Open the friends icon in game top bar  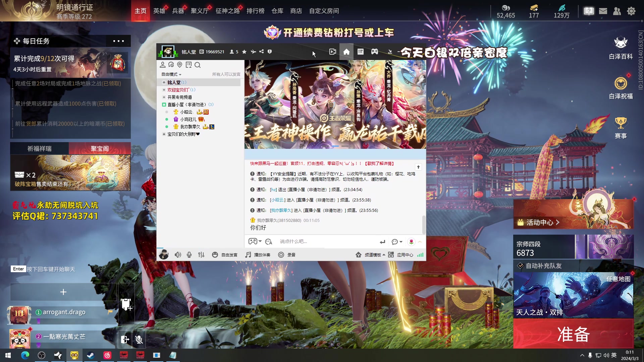pos(617,11)
